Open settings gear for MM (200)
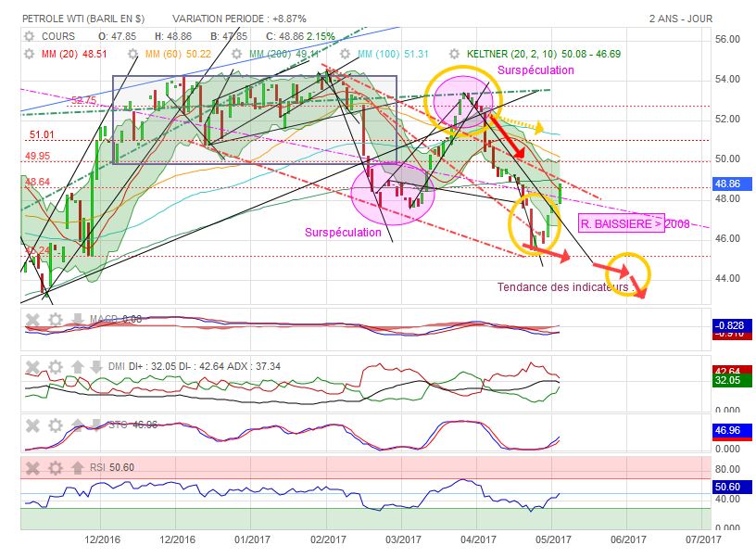 (x=236, y=54)
